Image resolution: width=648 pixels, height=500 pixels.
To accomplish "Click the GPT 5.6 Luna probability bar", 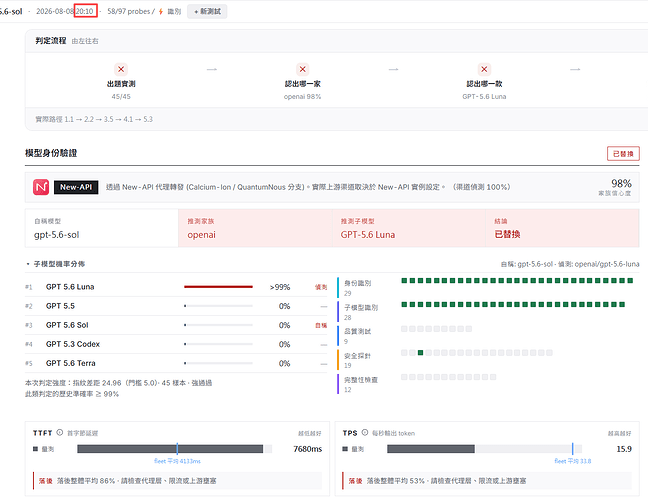I will [x=218, y=287].
